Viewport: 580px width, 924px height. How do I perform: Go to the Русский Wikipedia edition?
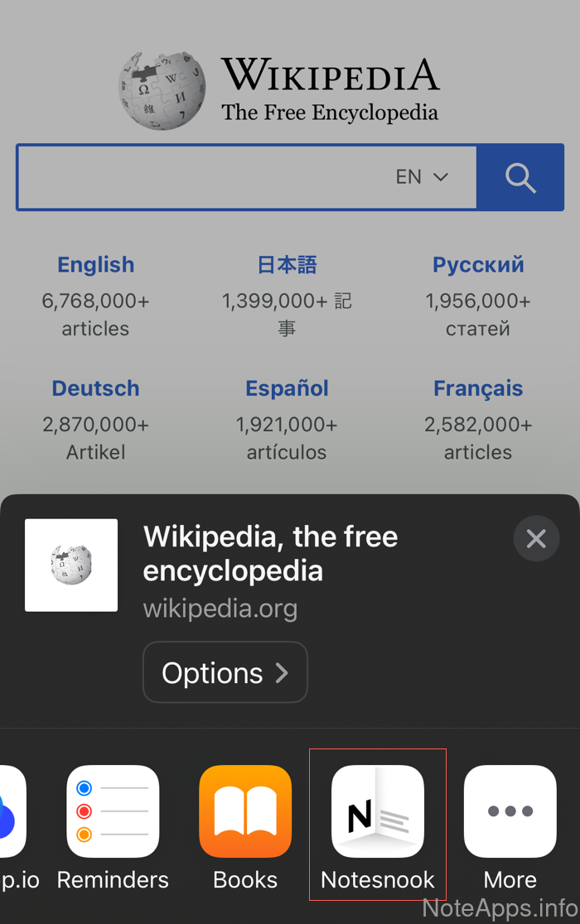pyautogui.click(x=478, y=265)
